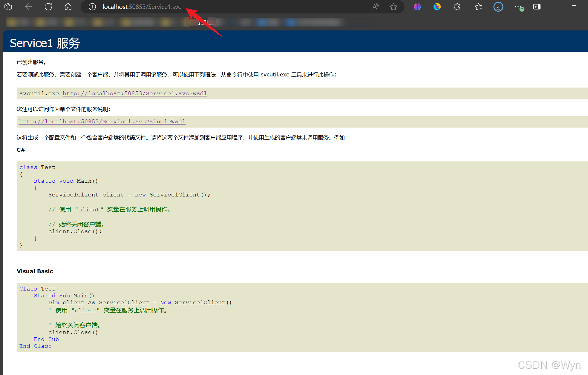View site information icon in address bar

click(92, 7)
